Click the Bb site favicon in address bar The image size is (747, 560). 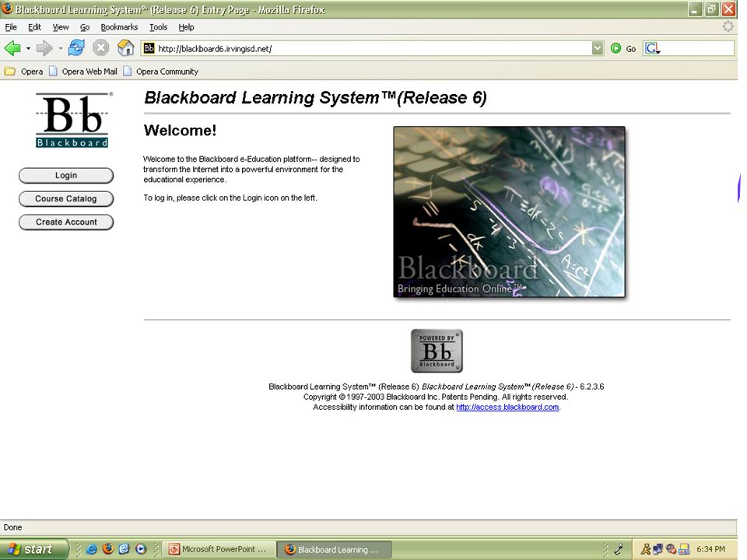[x=149, y=48]
